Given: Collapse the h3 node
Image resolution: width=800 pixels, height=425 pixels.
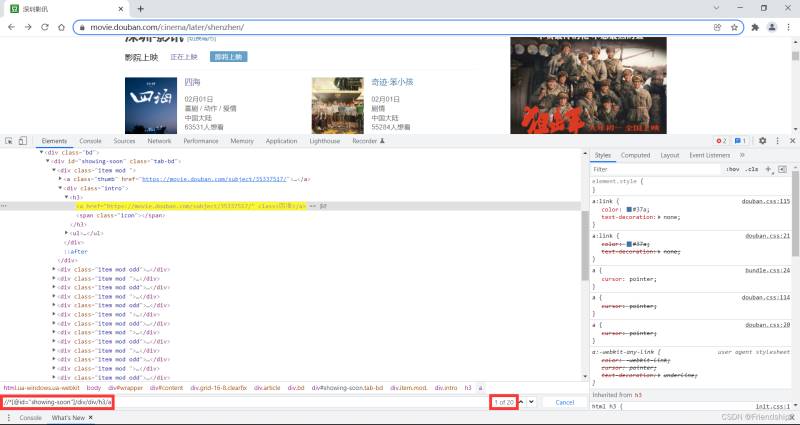Looking at the screenshot, I should point(66,197).
